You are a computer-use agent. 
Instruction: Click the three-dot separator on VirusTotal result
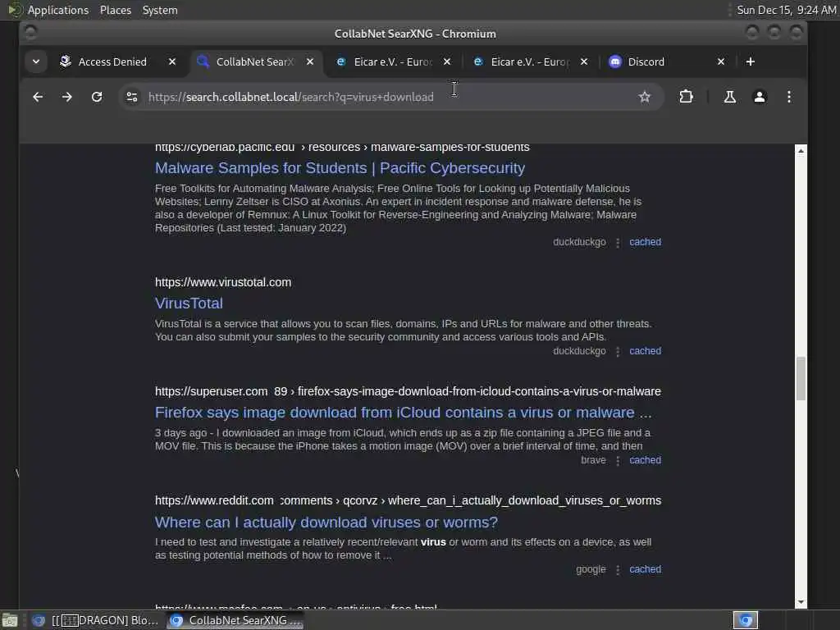tap(618, 352)
